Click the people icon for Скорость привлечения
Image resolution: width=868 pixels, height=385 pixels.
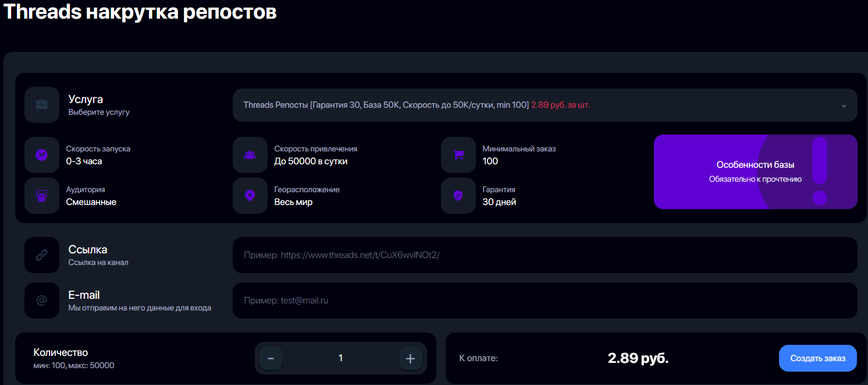point(250,155)
